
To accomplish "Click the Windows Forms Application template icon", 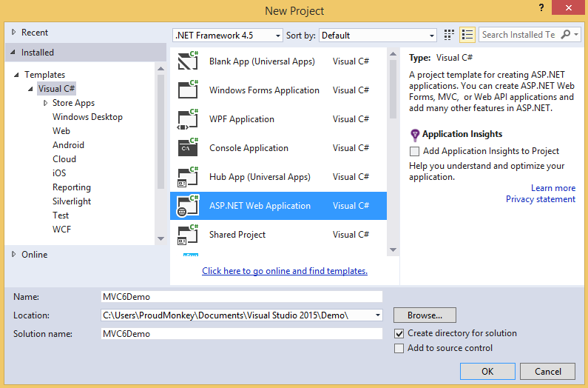I will [188, 90].
